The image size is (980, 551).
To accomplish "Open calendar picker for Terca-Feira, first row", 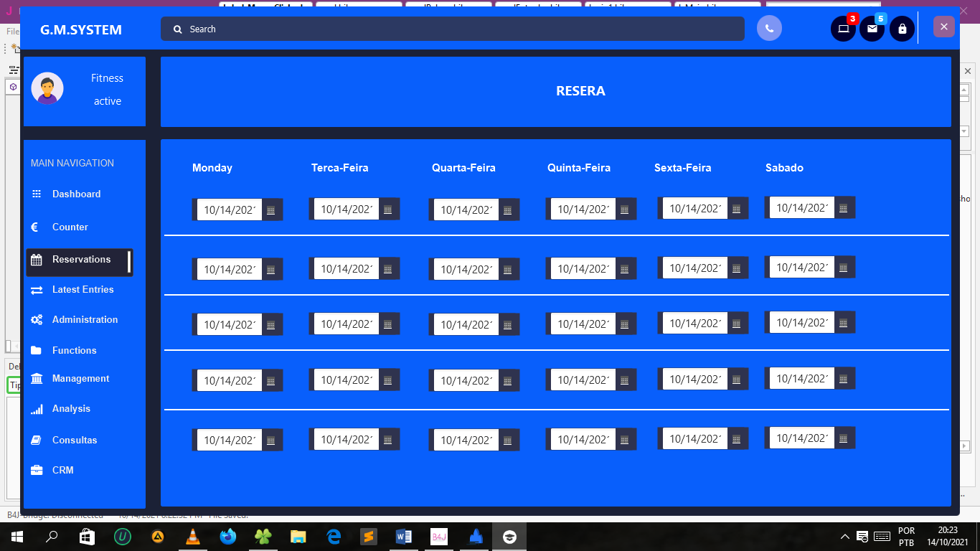I will pos(388,209).
